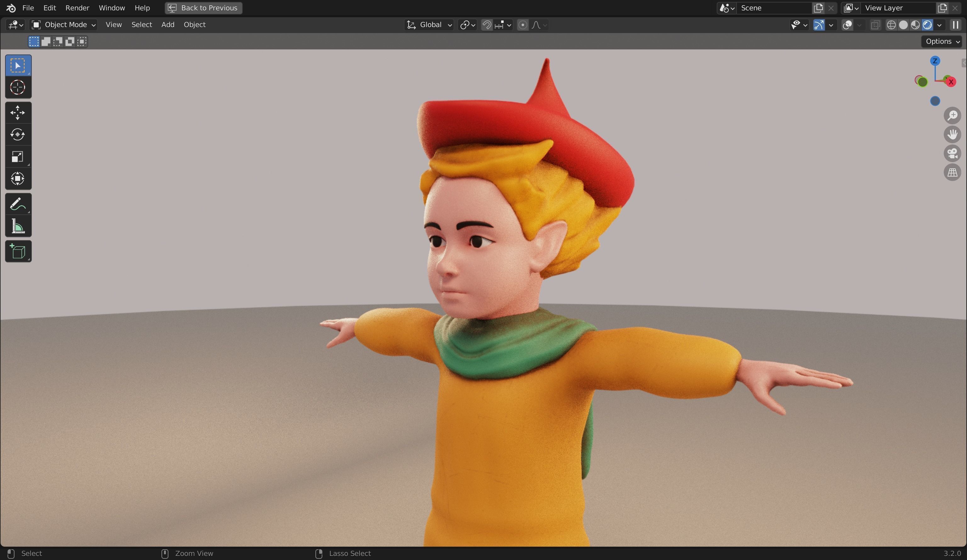Click the Blender logo icon

coord(11,8)
